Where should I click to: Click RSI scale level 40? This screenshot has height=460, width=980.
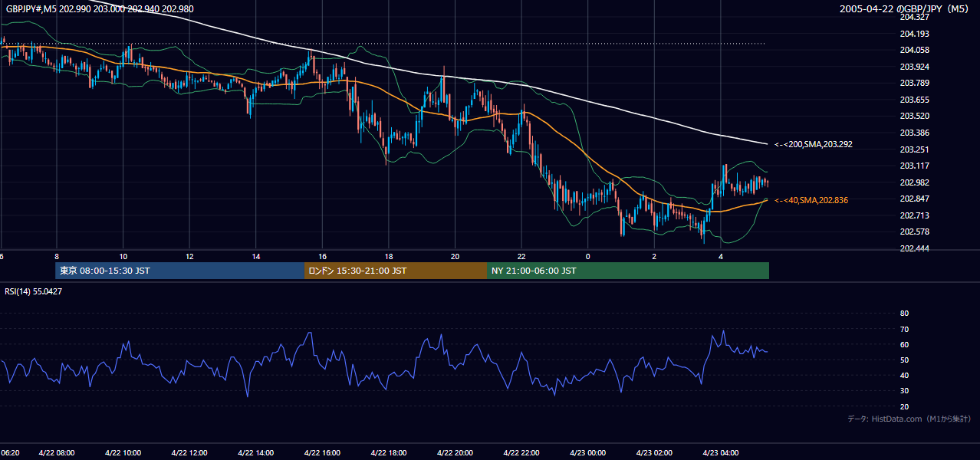(x=904, y=375)
